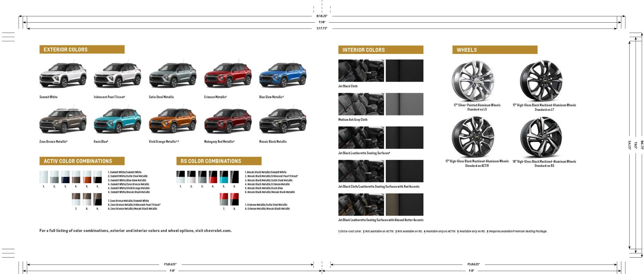Screen dimensions: 644x274
Task: Choose ACTIV combination swatch number 7
Action: [76, 200]
